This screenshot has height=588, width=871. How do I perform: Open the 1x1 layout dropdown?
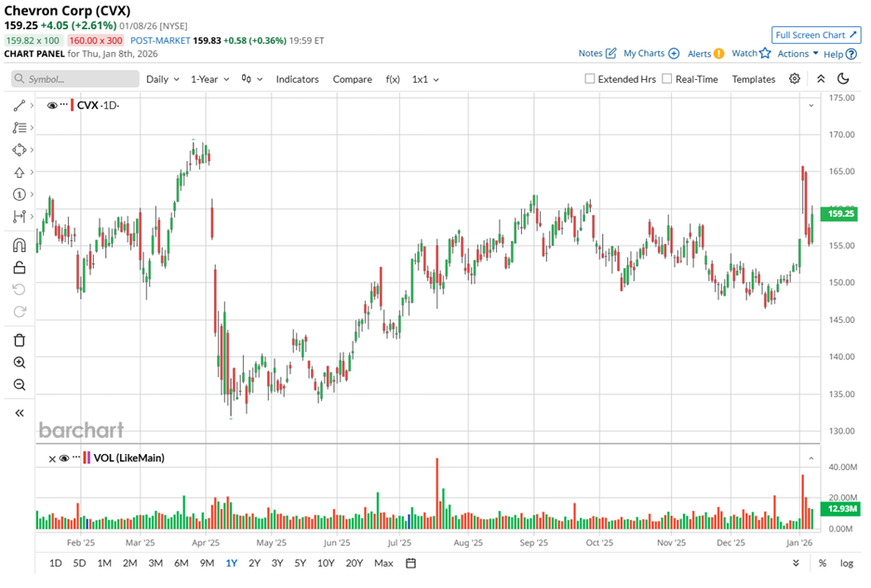point(425,79)
